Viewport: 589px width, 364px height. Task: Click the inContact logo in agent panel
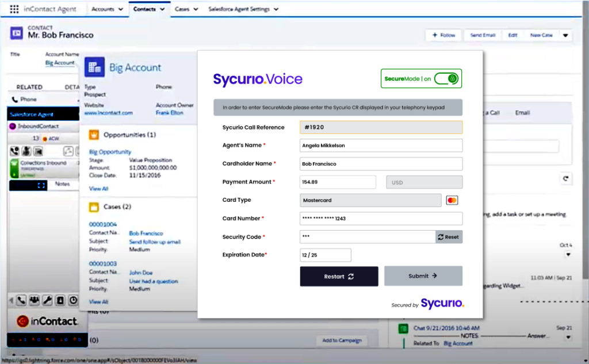pyautogui.click(x=47, y=321)
